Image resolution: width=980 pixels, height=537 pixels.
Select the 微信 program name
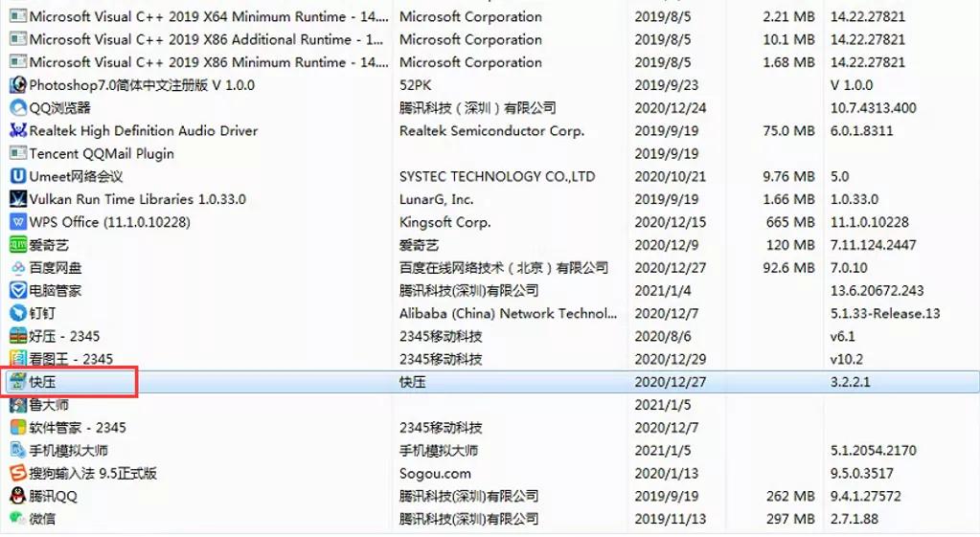pos(42,519)
